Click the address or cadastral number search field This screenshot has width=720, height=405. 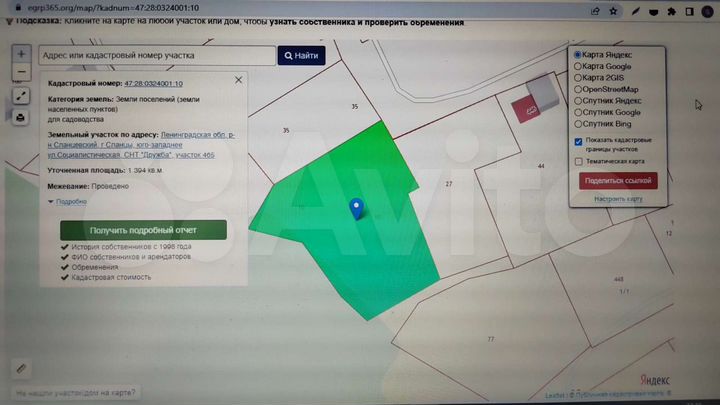(158, 56)
